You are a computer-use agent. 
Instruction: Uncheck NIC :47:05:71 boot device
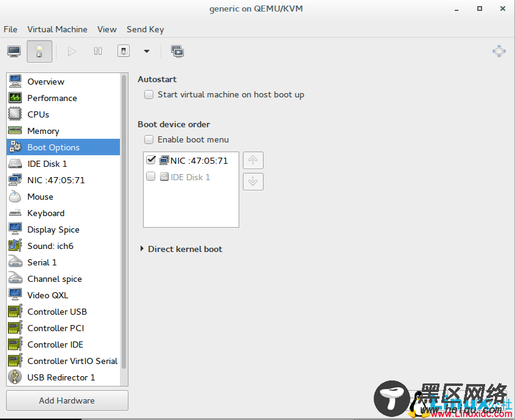(151, 160)
